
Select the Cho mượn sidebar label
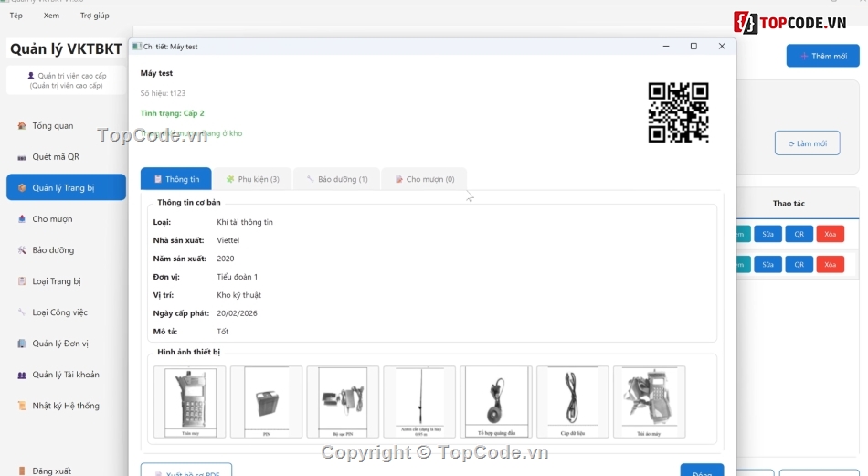tap(52, 219)
